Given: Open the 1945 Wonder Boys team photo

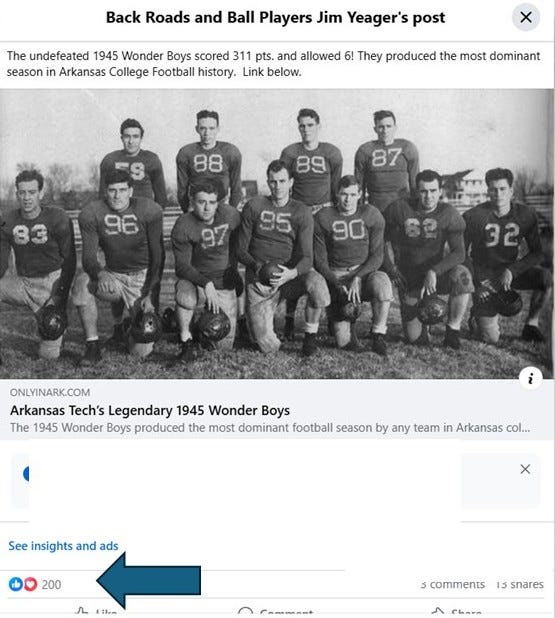Looking at the screenshot, I should tap(277, 234).
